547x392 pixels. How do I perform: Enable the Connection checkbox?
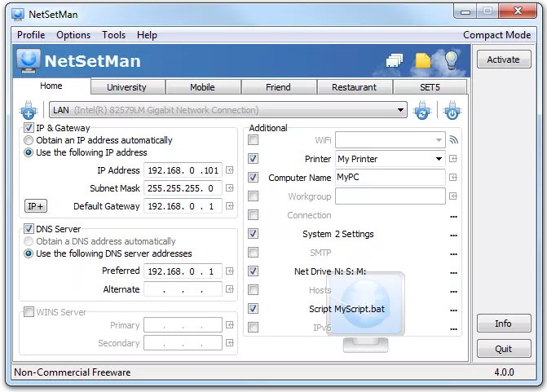pos(254,215)
